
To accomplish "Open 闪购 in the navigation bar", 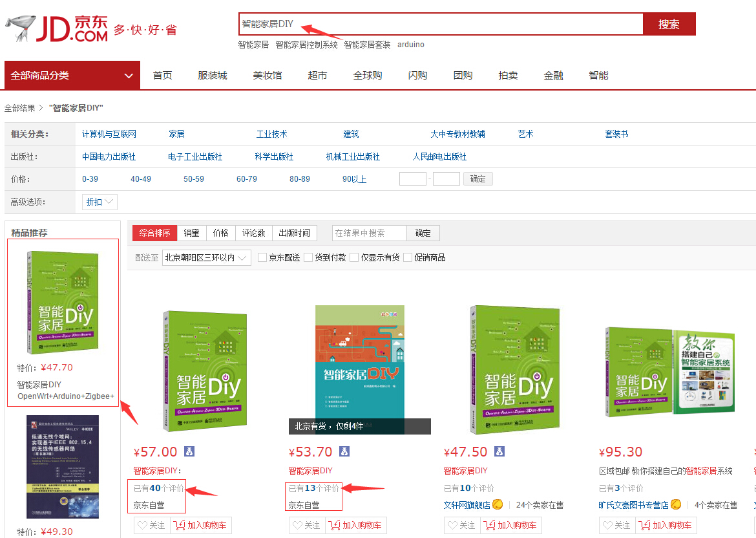I will 418,75.
